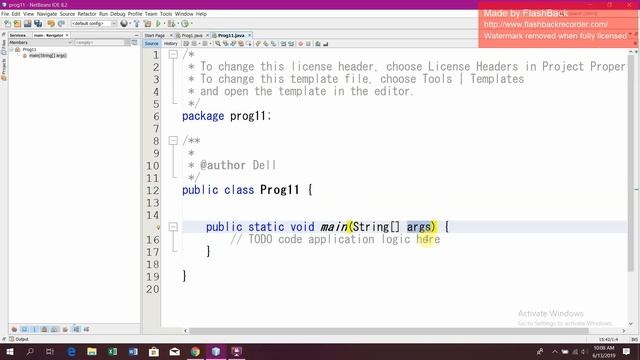Close the Prog11.java tab

[x=249, y=36]
